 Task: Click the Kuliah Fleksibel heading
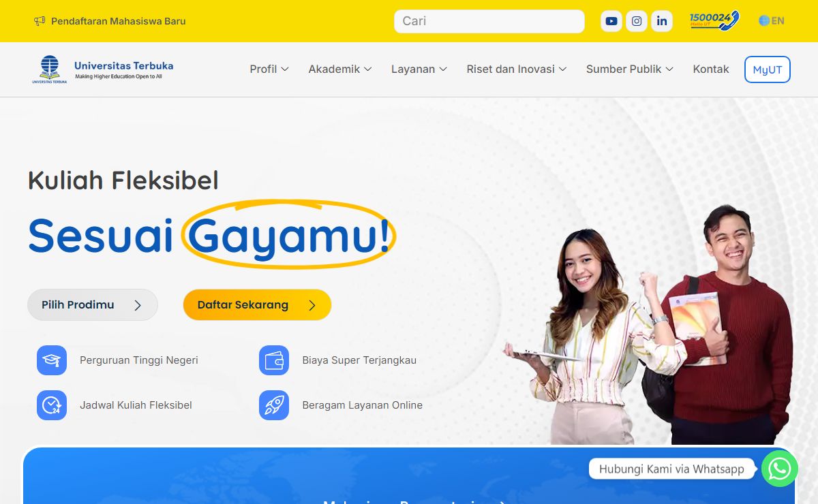[123, 180]
